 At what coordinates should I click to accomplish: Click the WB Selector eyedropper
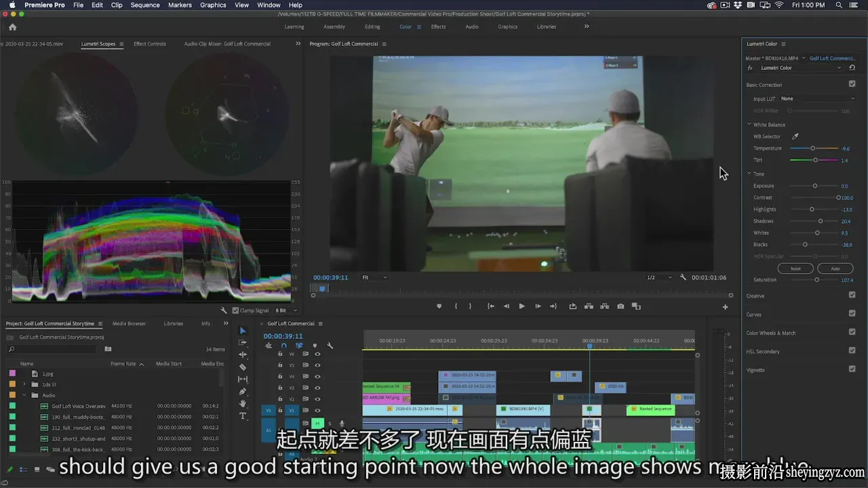tap(795, 136)
